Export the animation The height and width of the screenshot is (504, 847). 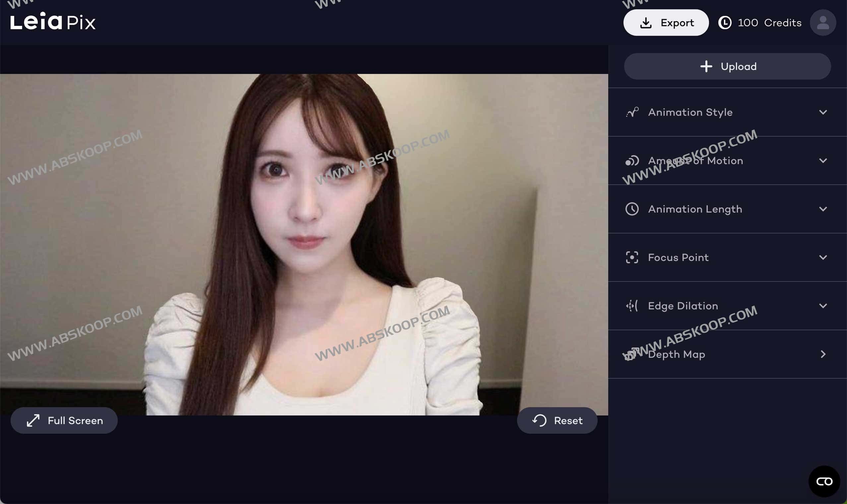(666, 23)
